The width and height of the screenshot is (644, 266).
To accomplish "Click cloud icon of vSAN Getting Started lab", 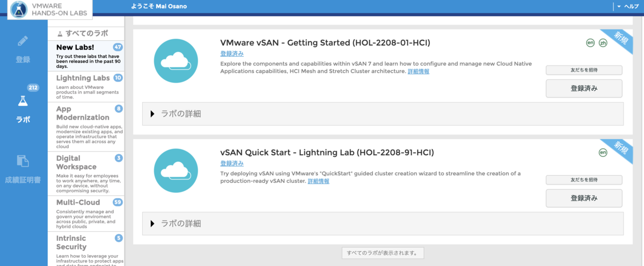I will point(177,61).
